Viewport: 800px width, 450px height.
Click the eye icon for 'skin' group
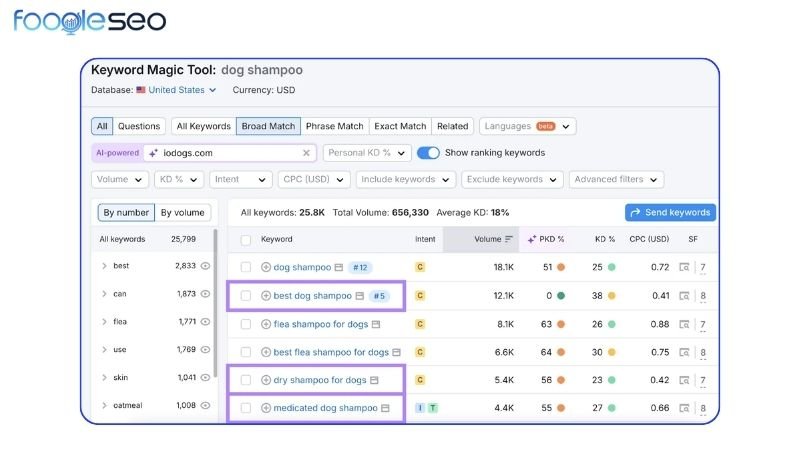point(205,377)
